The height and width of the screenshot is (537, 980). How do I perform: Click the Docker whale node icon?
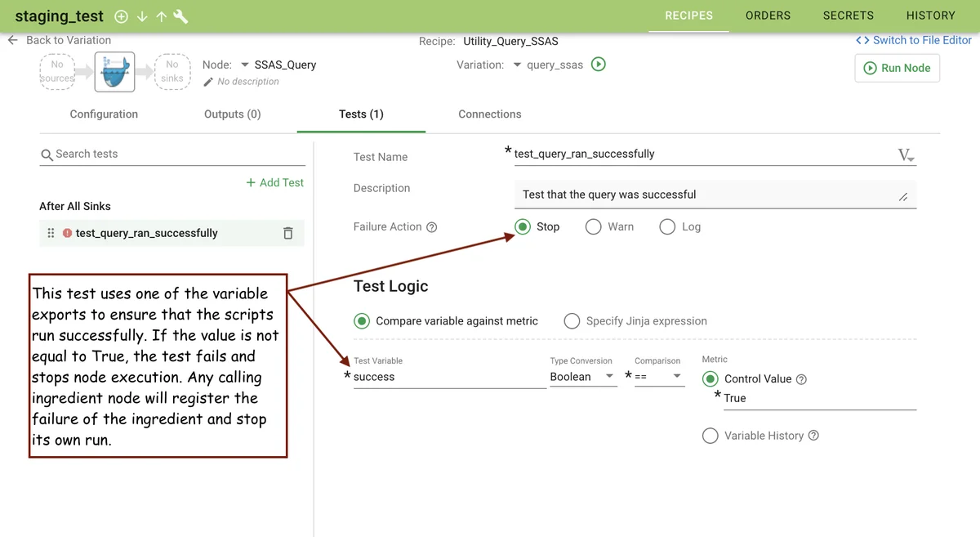coord(114,72)
